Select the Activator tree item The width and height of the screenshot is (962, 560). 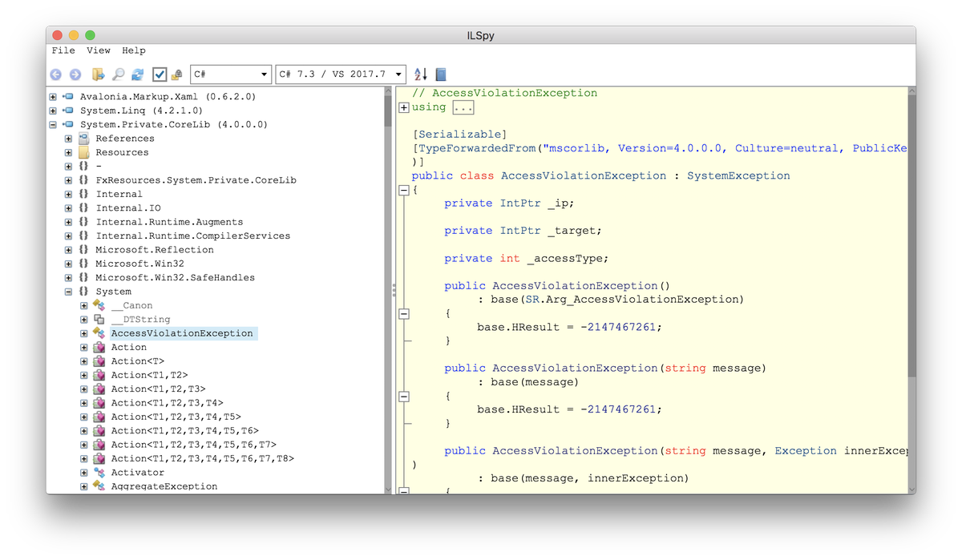(138, 473)
